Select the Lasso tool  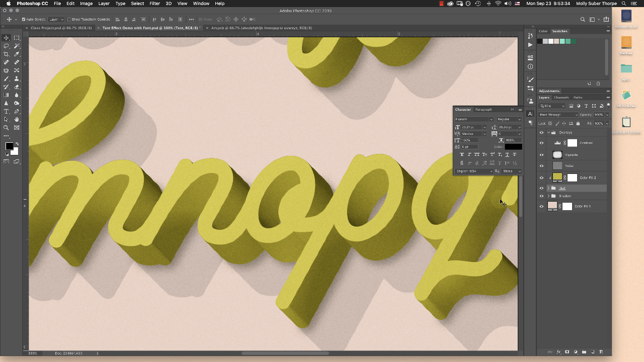pyautogui.click(x=7, y=46)
